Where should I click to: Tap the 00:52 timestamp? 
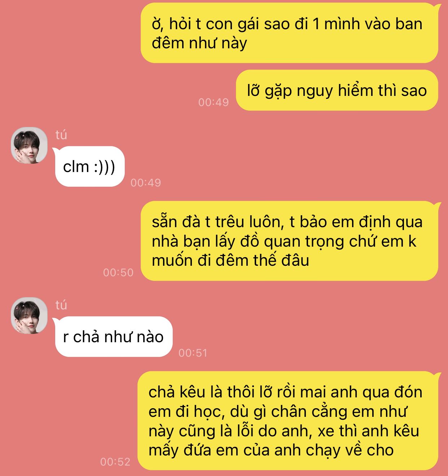coord(115,462)
